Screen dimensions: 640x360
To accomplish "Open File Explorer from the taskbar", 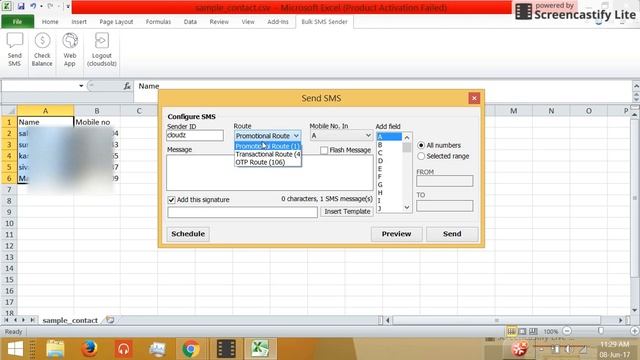I will tap(55, 349).
